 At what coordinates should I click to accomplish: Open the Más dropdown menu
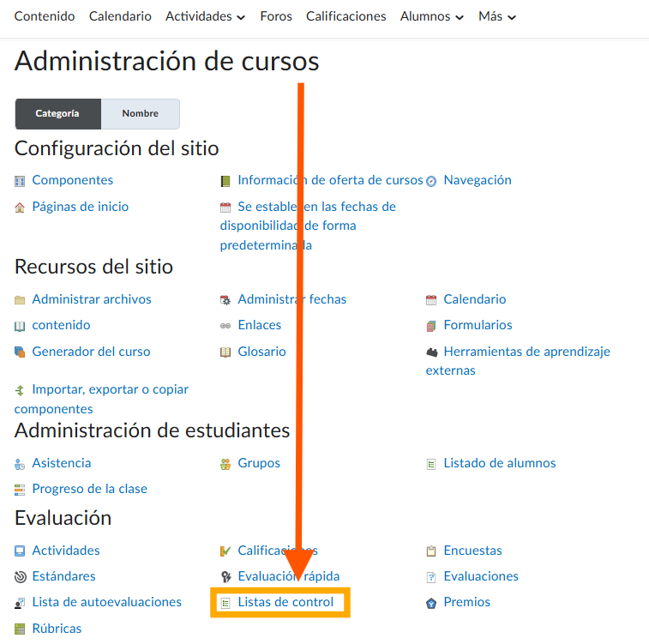click(497, 16)
